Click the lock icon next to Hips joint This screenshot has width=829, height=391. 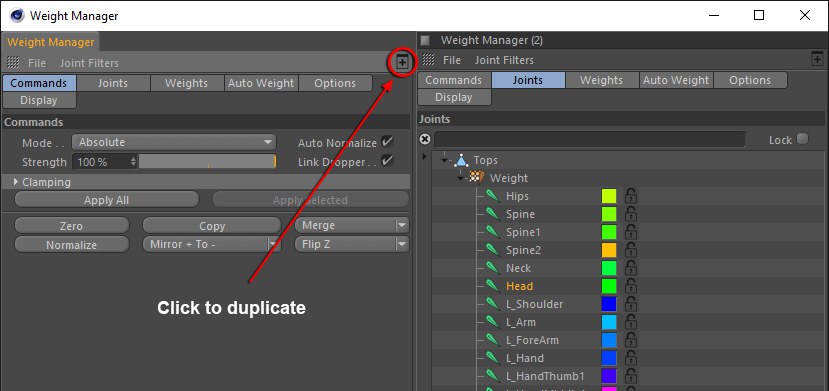coord(630,196)
